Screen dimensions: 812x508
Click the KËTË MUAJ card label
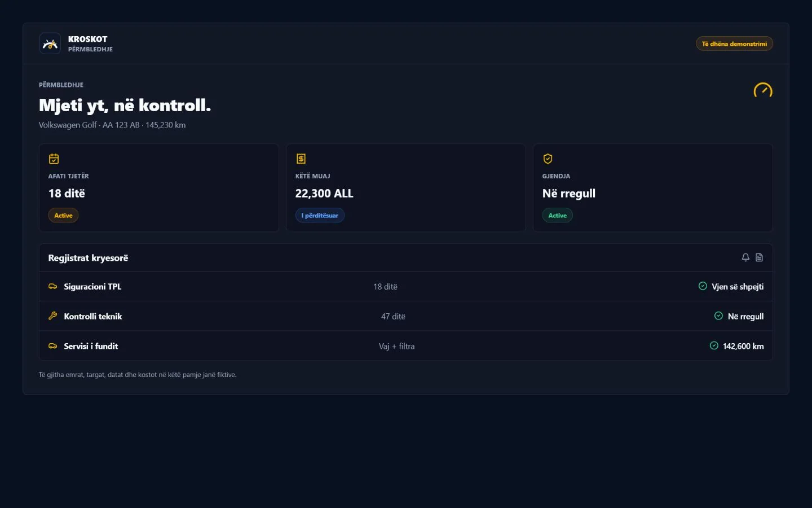click(x=313, y=176)
